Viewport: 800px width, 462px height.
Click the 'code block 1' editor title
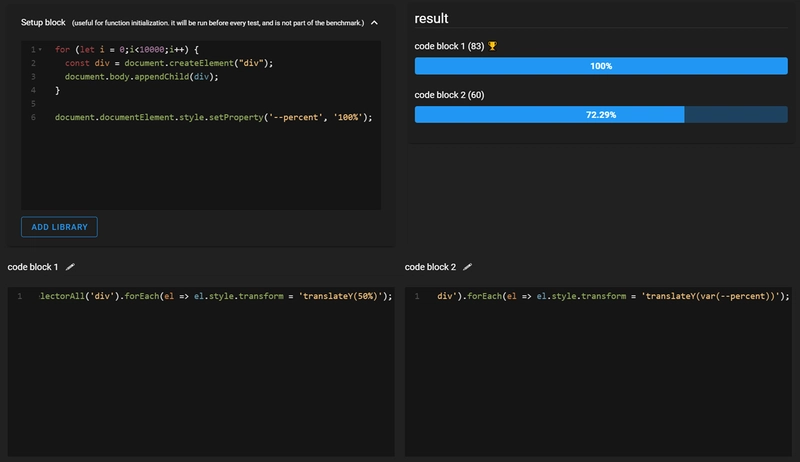click(x=33, y=267)
